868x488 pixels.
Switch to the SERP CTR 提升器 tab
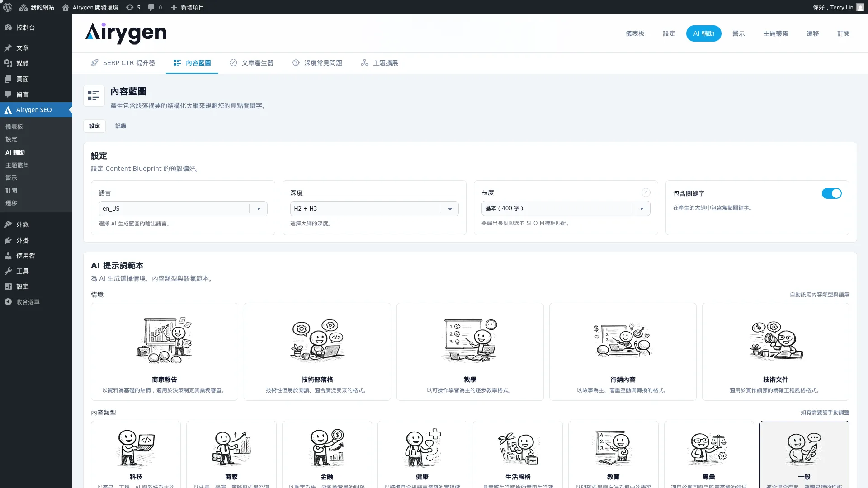[123, 63]
